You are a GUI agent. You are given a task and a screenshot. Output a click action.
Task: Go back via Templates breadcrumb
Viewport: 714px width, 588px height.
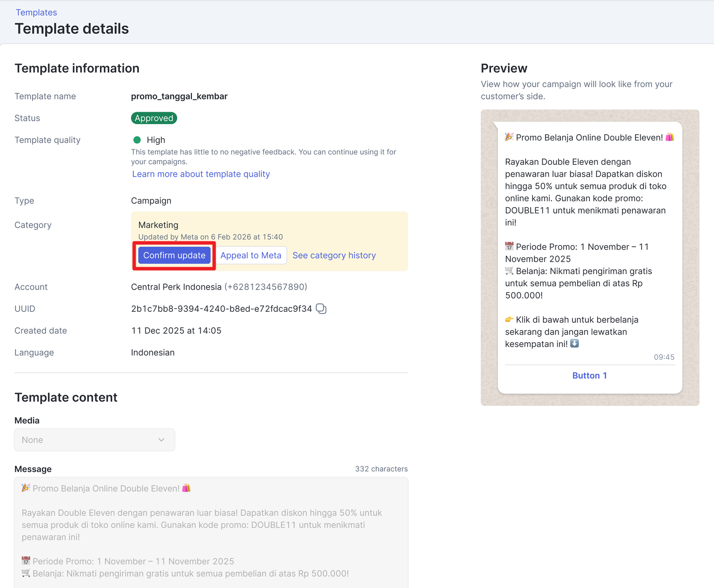(36, 12)
